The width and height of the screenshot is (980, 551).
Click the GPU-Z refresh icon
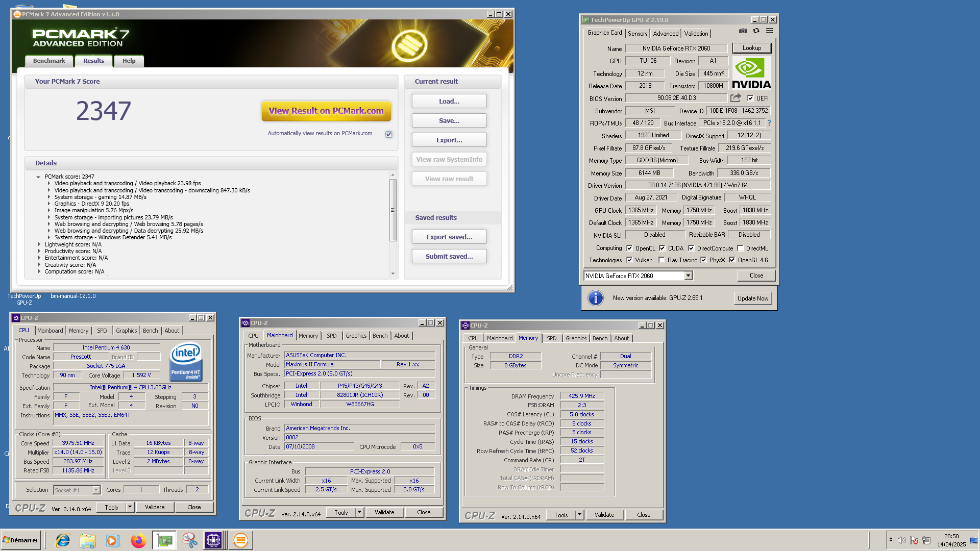pos(756,31)
